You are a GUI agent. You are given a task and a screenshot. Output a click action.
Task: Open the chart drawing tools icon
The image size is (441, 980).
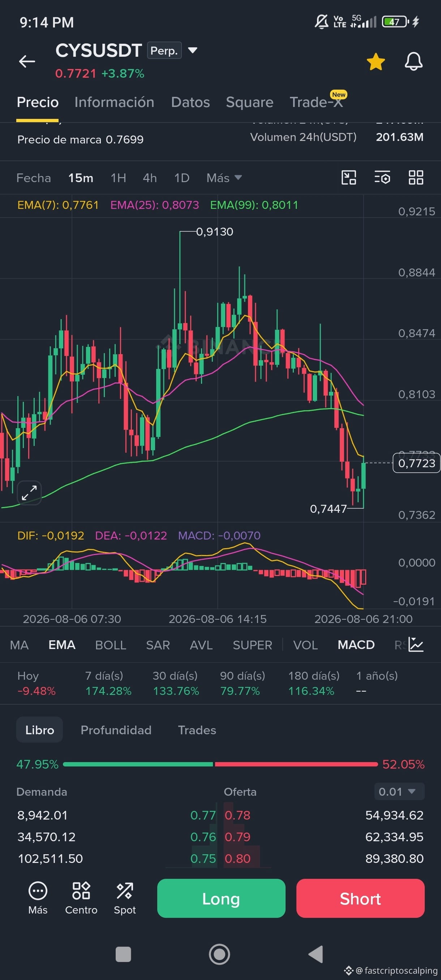pyautogui.click(x=348, y=177)
